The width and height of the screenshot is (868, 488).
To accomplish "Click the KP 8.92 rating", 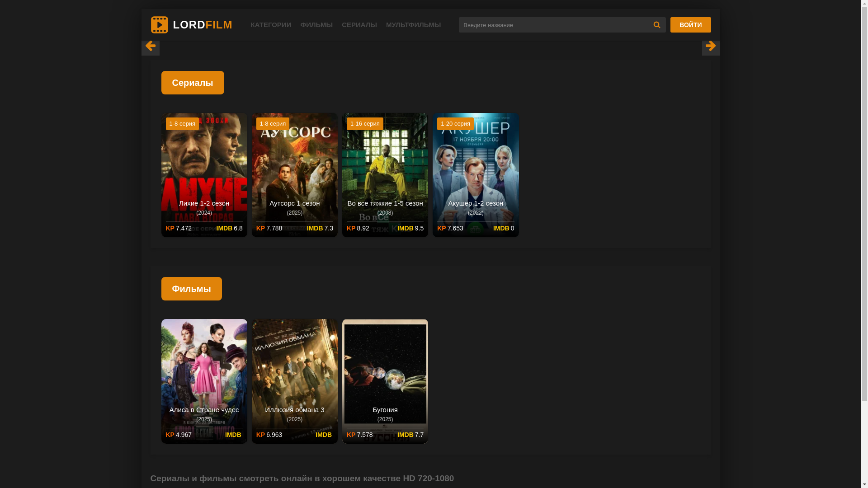I will tap(358, 228).
